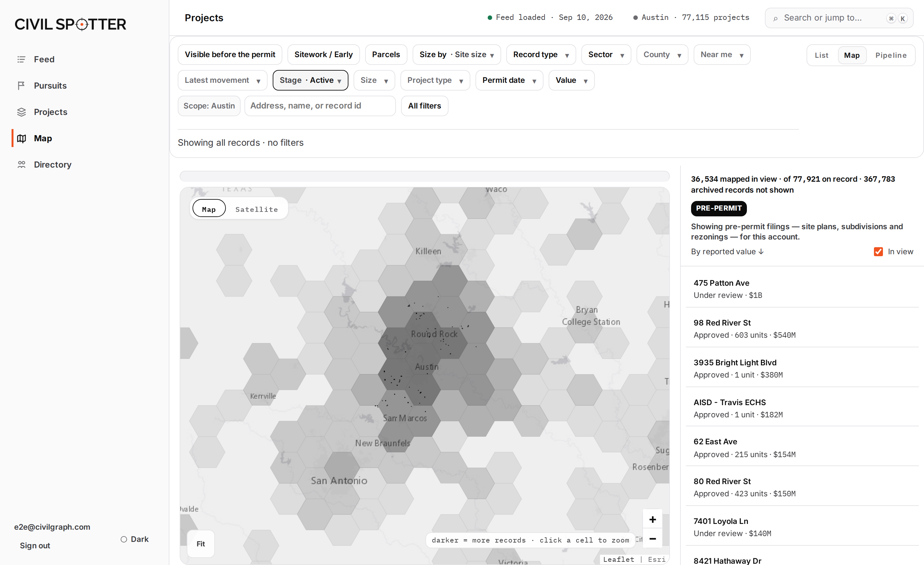Select the Map view tab
The image size is (924, 565).
tap(851, 56)
